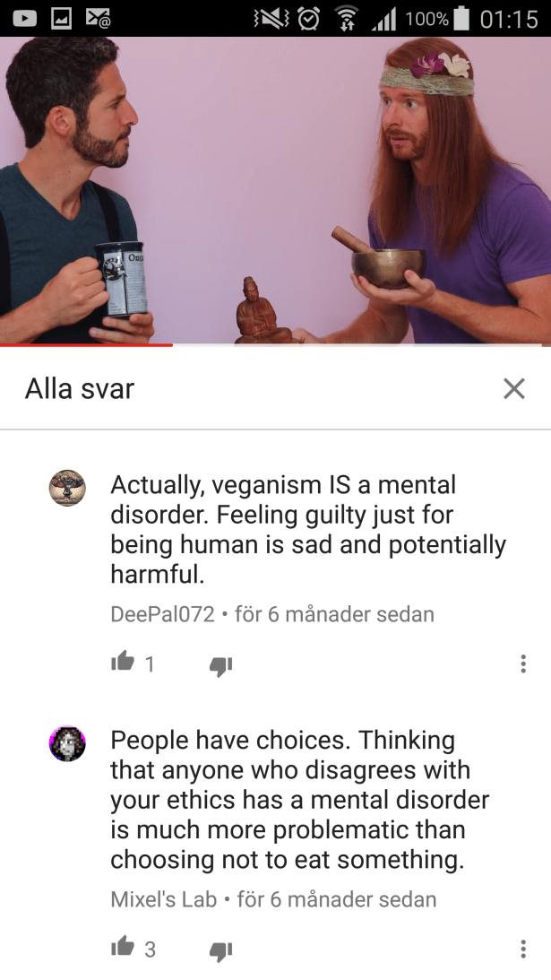
Task: Close the Alla svar replies panel
Action: pos(514,389)
